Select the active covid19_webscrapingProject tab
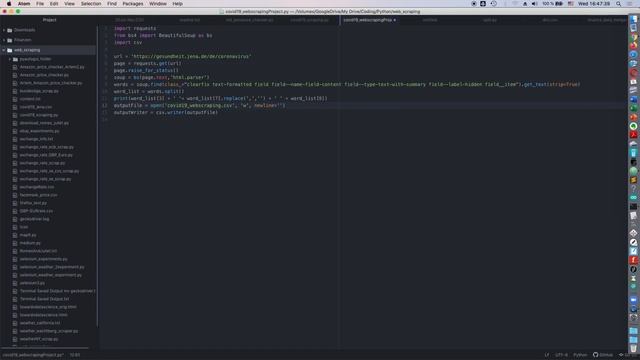This screenshot has width=640, height=360. tap(367, 20)
